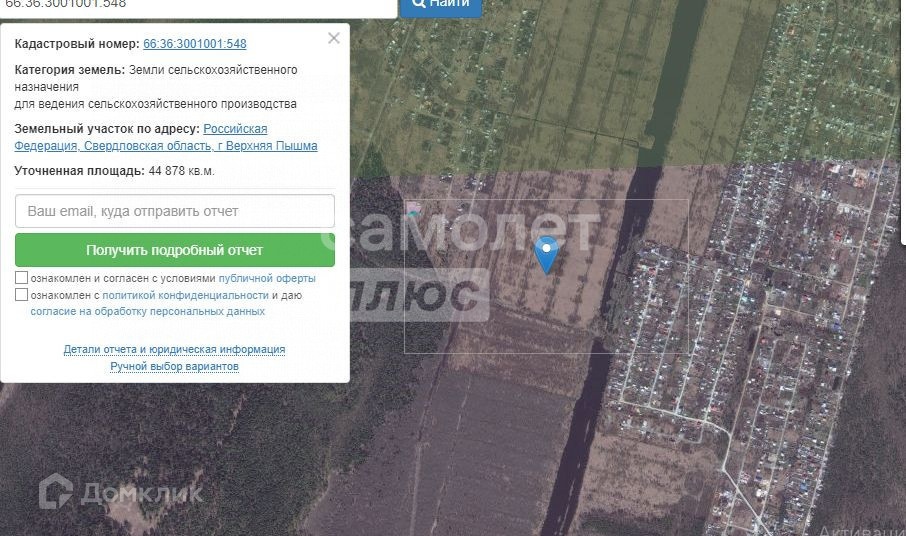Open 'согласие на обработку персональных данных' link

pyautogui.click(x=147, y=311)
